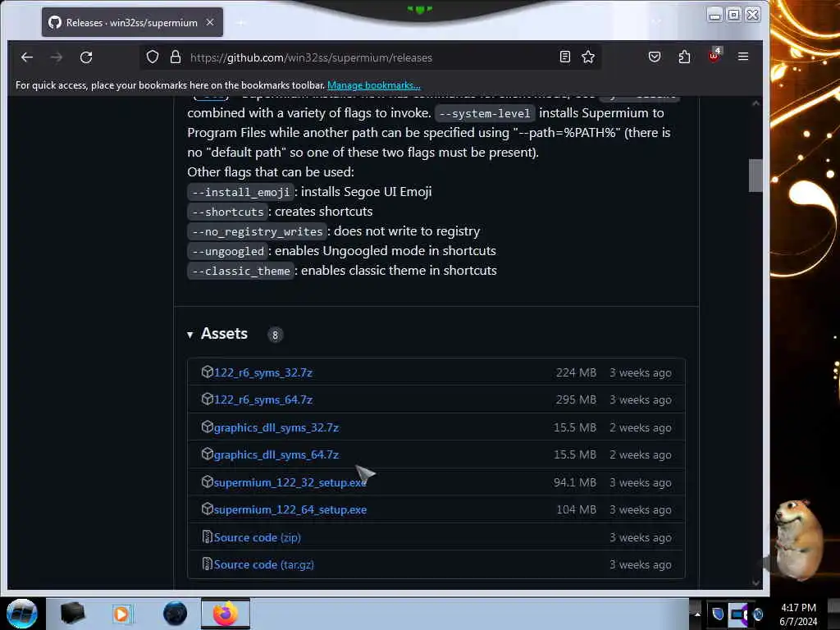
Task: Open the black box taskbar application
Action: click(72, 614)
